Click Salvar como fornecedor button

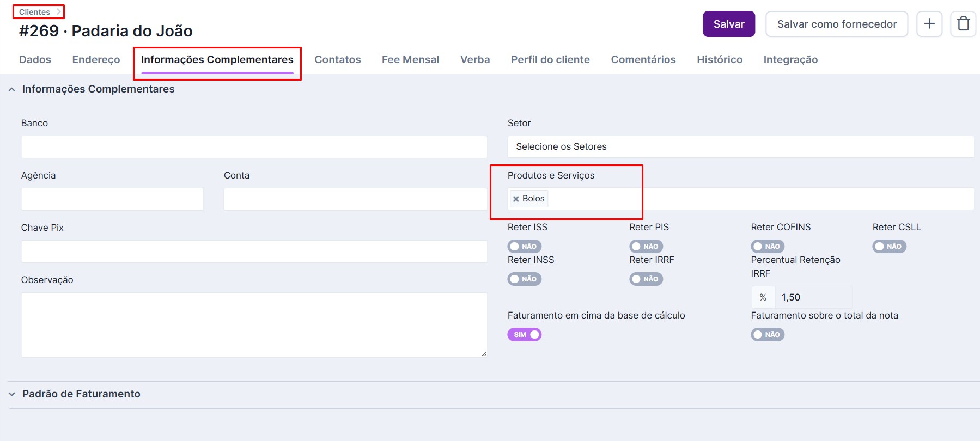[836, 24]
